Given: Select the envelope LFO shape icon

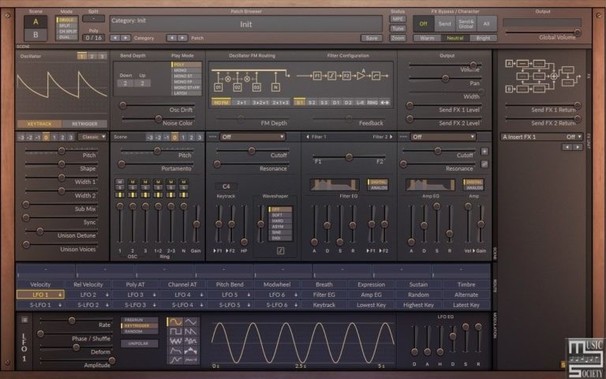Looking at the screenshot, I should (x=175, y=351).
